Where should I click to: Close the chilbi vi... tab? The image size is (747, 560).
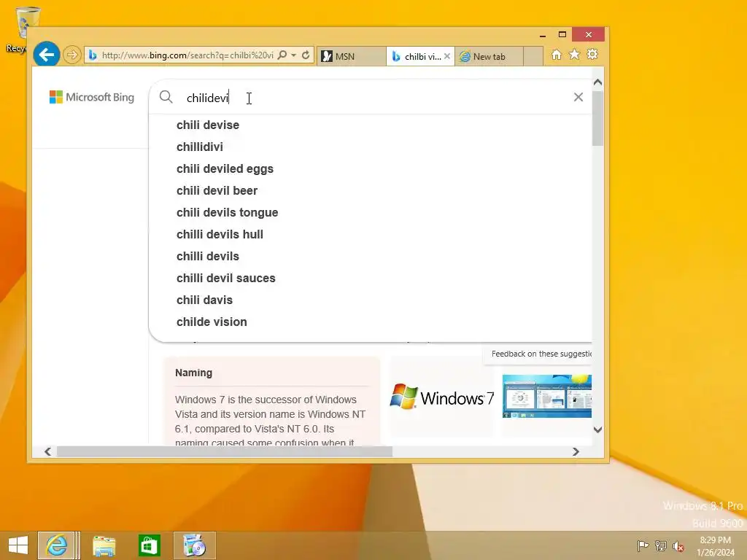447,56
